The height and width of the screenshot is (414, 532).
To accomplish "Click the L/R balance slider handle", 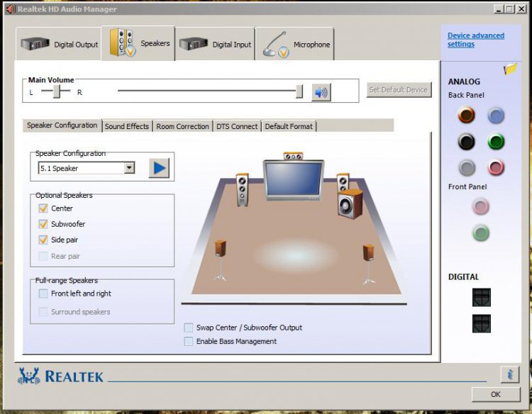I will [x=57, y=91].
